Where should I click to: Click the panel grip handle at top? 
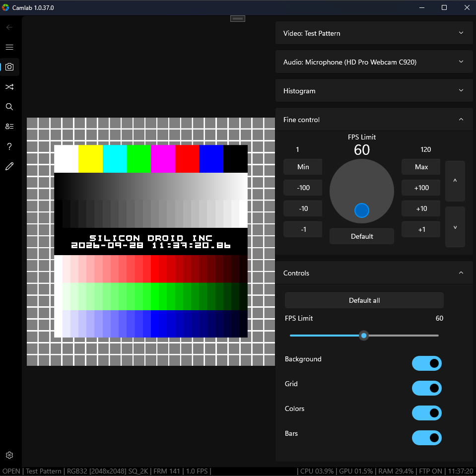238,18
